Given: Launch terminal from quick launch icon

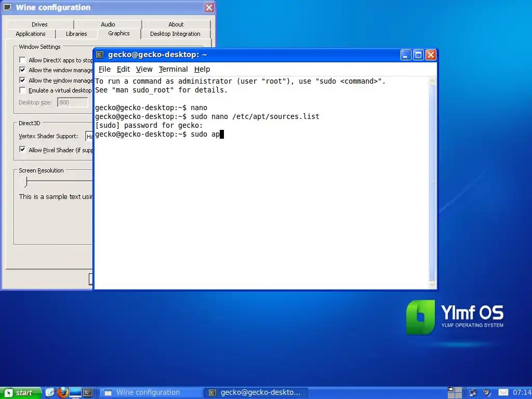Looking at the screenshot, I should pyautogui.click(x=88, y=393).
